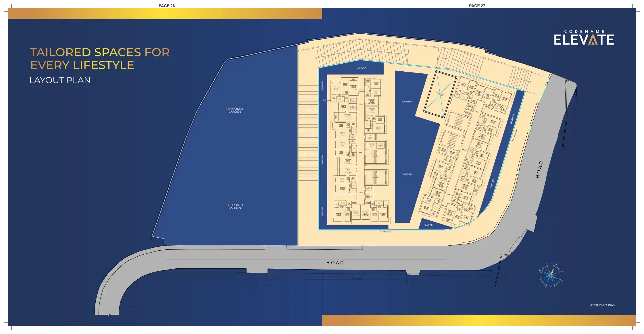Click the horizontal ROAD label
Screen dimensions: 644x334
tap(335, 263)
